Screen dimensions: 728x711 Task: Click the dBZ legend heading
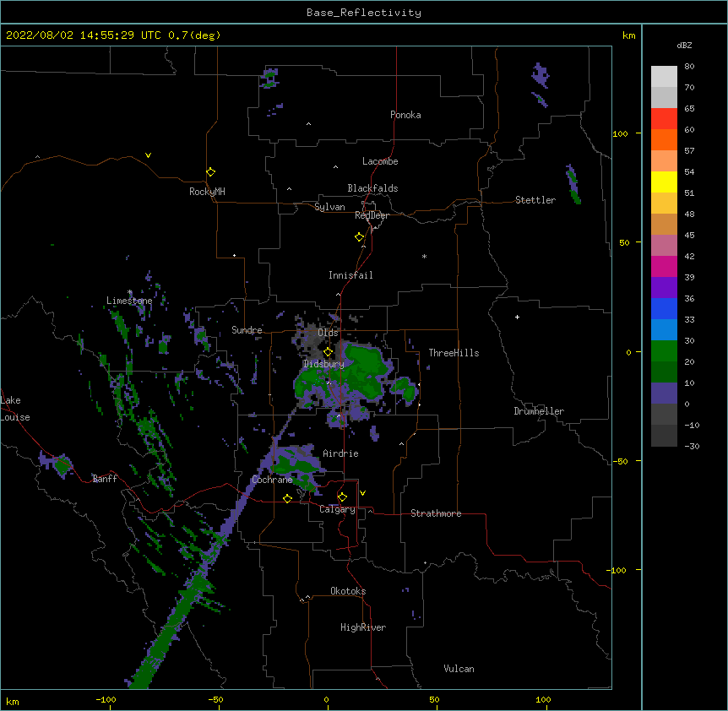pos(684,45)
